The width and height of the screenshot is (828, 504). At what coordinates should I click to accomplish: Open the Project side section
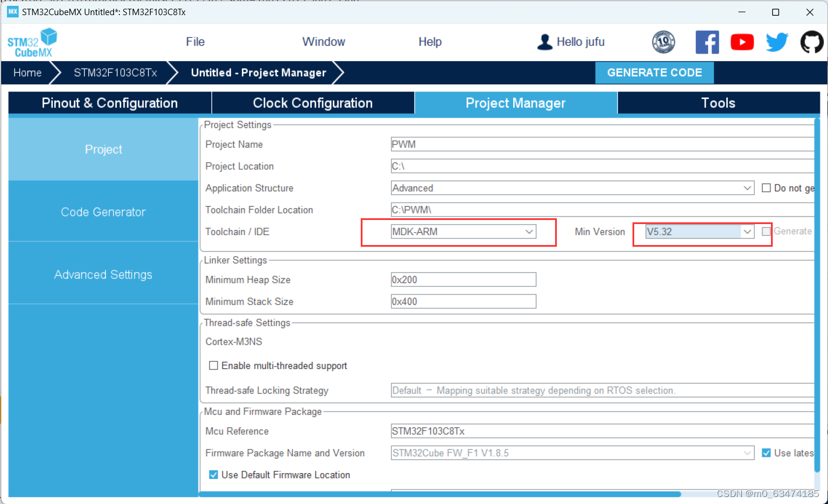pyautogui.click(x=104, y=150)
